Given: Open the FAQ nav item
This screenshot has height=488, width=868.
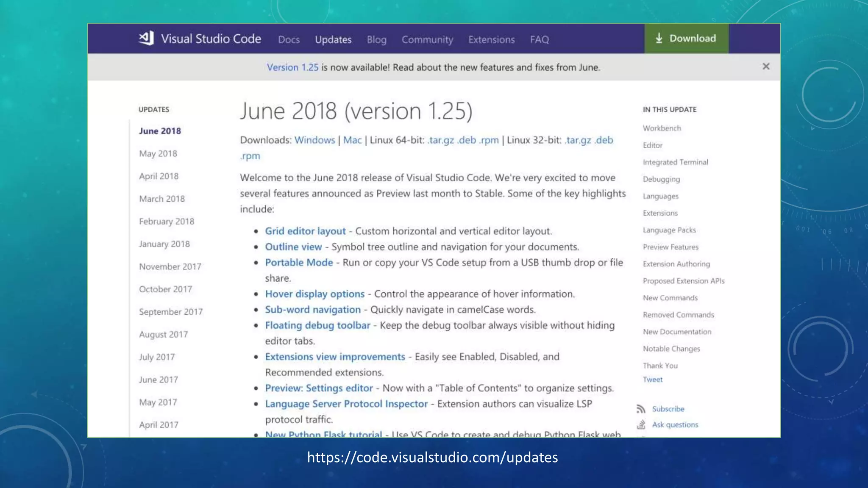Looking at the screenshot, I should click(x=539, y=39).
